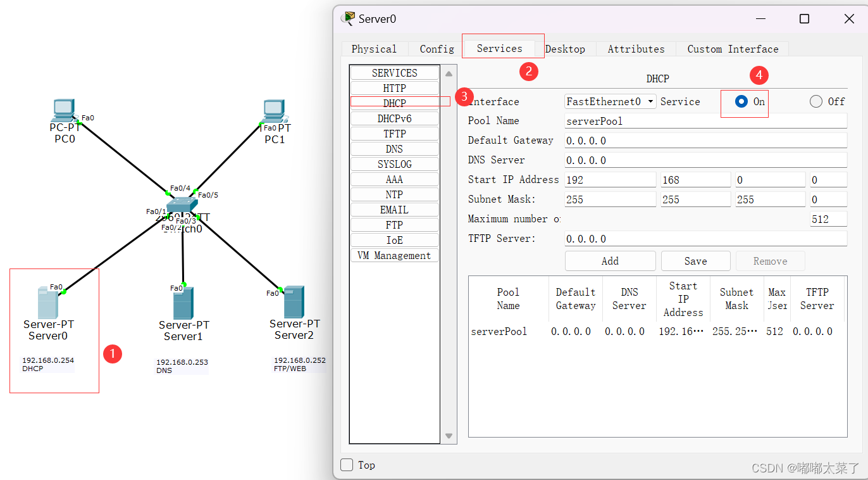This screenshot has width=868, height=480.
Task: Switch to the Desktop tab
Action: click(x=565, y=49)
